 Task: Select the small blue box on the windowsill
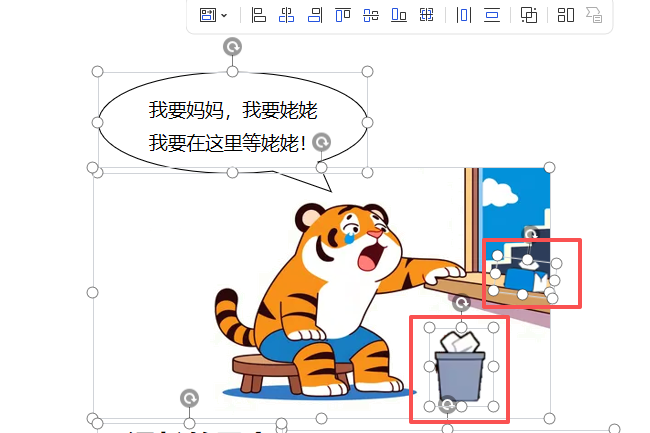pyautogui.click(x=520, y=279)
